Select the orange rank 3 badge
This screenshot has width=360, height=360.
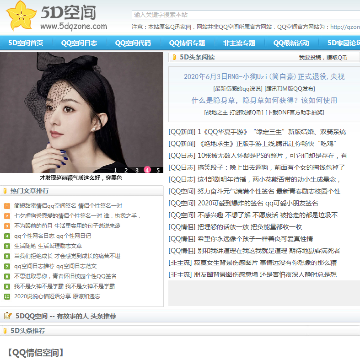click(x=7, y=226)
